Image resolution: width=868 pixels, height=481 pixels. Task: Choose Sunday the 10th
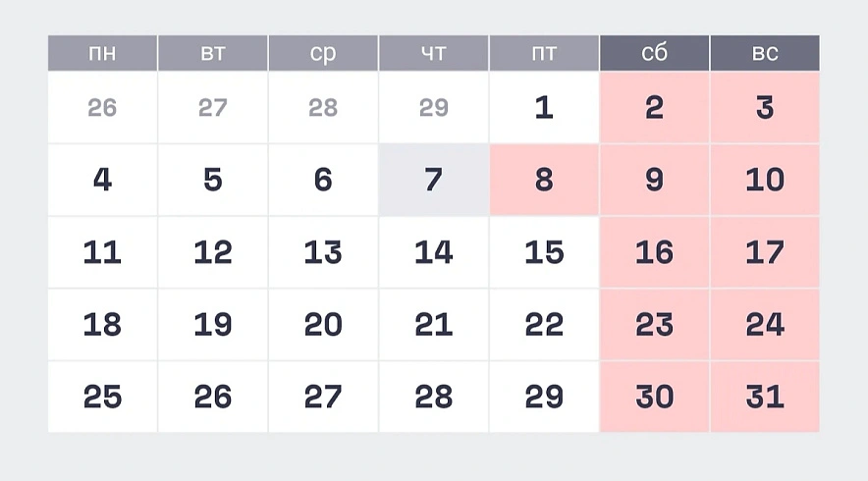click(x=765, y=180)
